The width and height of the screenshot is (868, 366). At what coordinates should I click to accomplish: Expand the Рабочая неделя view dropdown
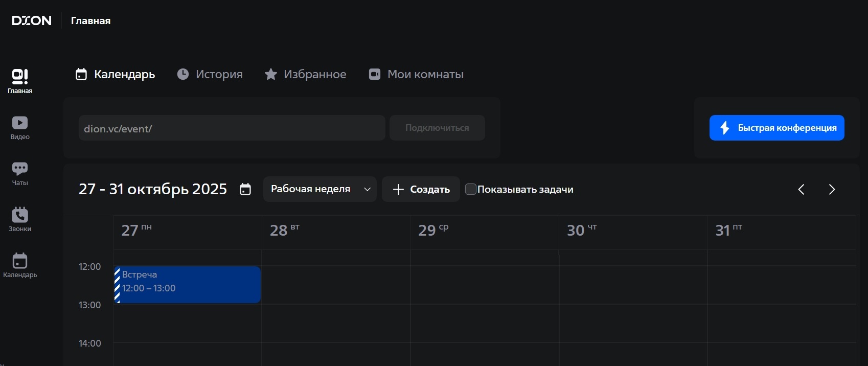pos(320,189)
